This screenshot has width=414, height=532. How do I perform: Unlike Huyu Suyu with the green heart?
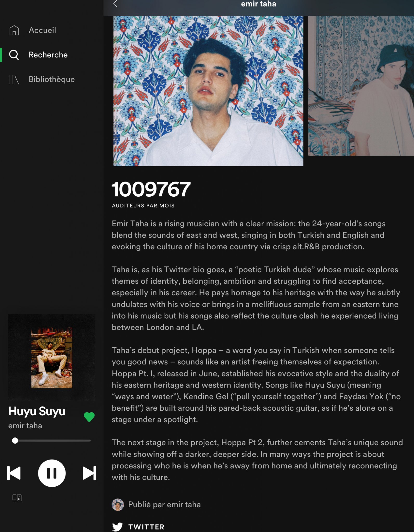pyautogui.click(x=89, y=417)
